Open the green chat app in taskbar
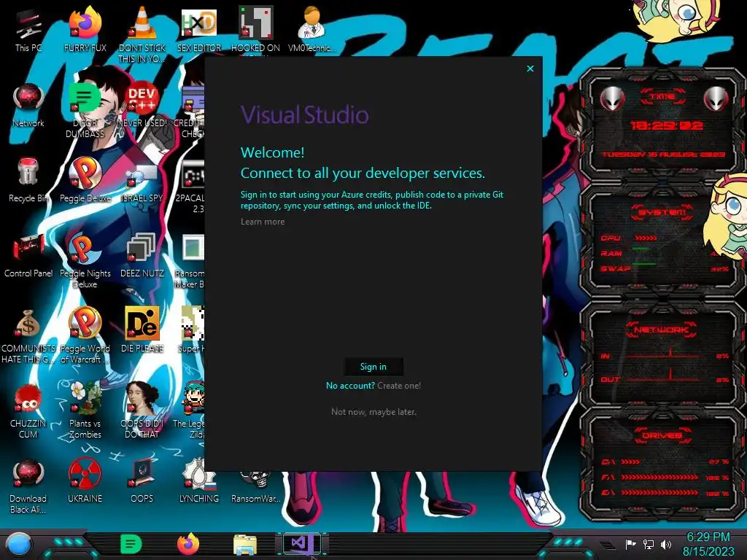Image resolution: width=747 pixels, height=560 pixels. click(x=131, y=544)
